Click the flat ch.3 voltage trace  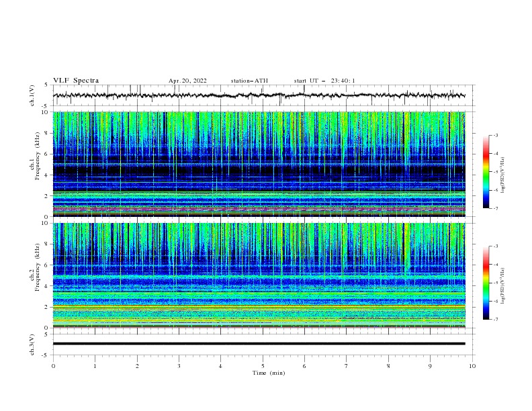pos(259,344)
